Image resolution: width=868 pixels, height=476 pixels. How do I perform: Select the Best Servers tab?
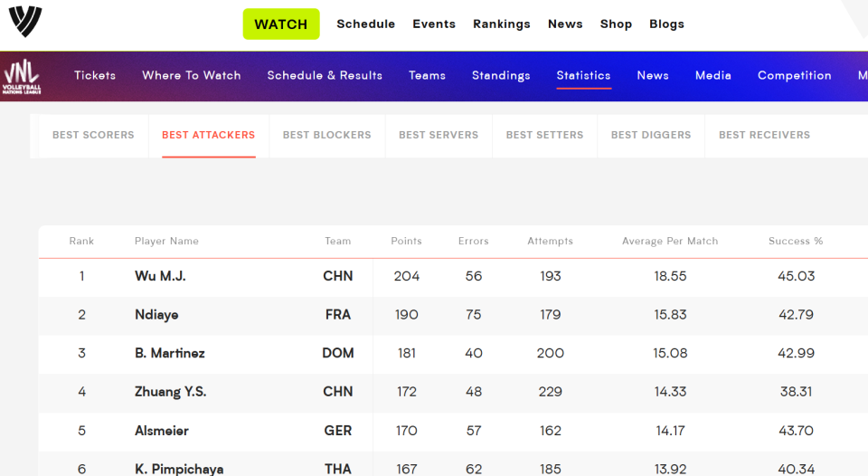tap(439, 135)
